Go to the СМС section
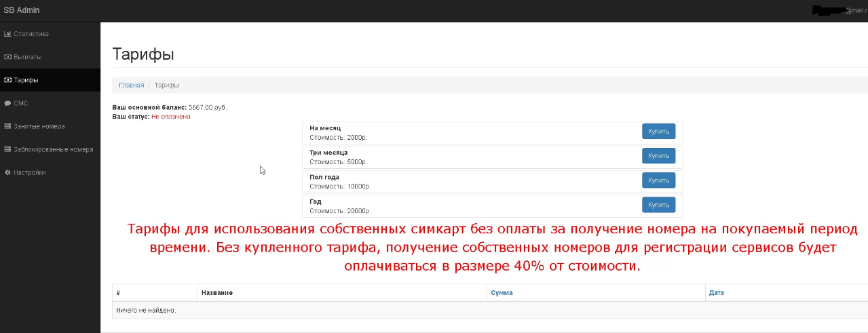Viewport: 868px width, 333px height. tap(20, 103)
